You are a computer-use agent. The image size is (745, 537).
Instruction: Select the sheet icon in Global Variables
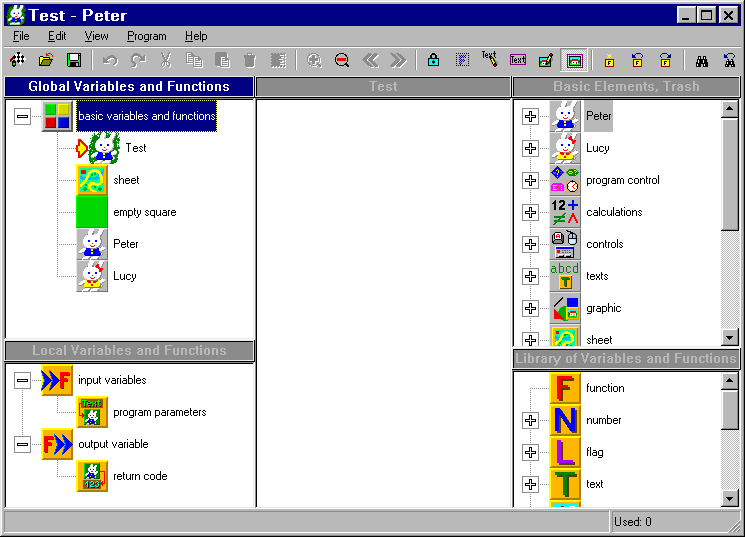(92, 180)
